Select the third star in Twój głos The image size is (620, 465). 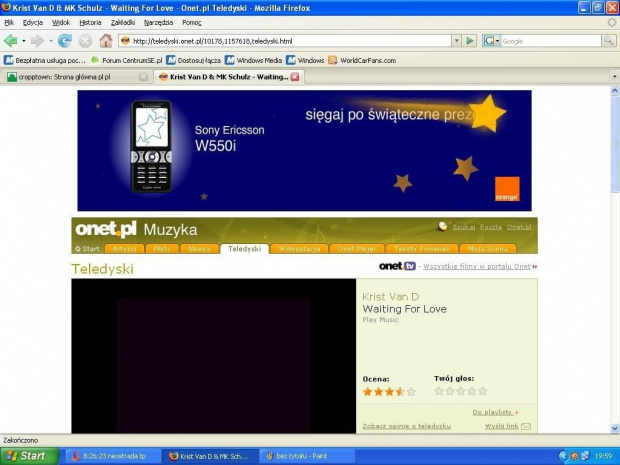[461, 391]
